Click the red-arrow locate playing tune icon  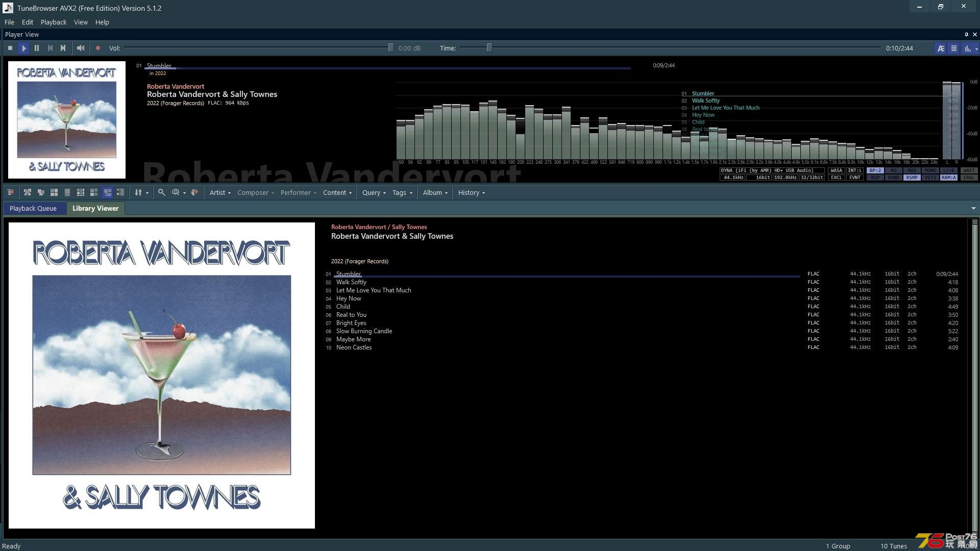(x=194, y=192)
